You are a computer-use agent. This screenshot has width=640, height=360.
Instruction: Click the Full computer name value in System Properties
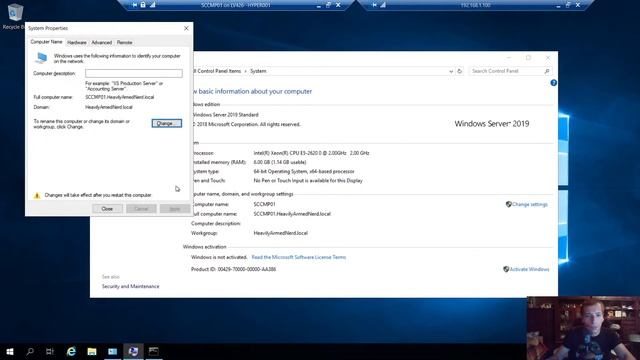pos(120,97)
